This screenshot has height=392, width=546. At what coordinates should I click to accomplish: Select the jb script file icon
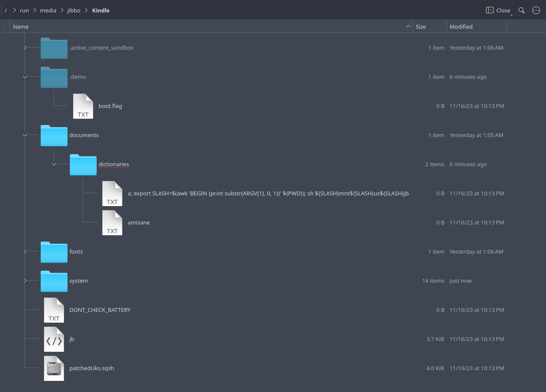(x=54, y=339)
